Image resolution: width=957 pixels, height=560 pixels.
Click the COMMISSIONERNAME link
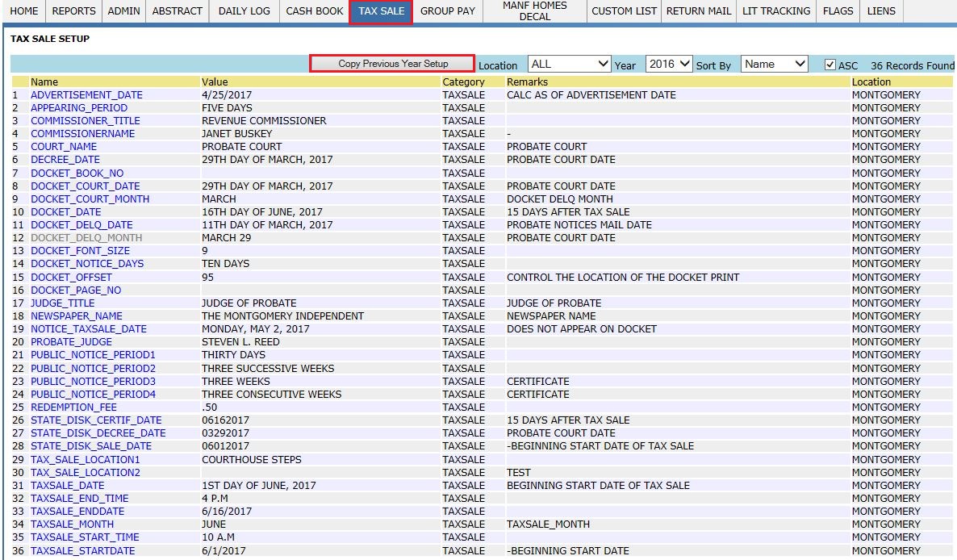[x=82, y=134]
